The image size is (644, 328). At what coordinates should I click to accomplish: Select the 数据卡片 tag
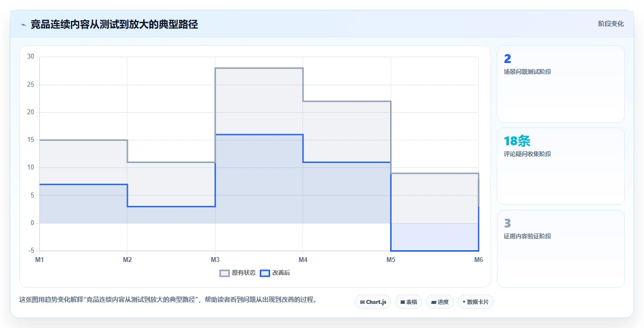[475, 302]
